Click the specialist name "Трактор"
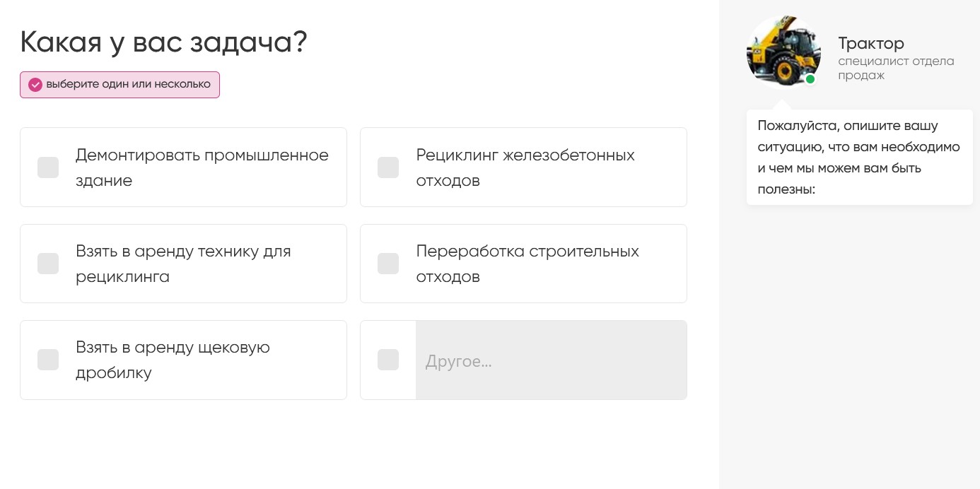Image resolution: width=980 pixels, height=489 pixels. point(871,44)
